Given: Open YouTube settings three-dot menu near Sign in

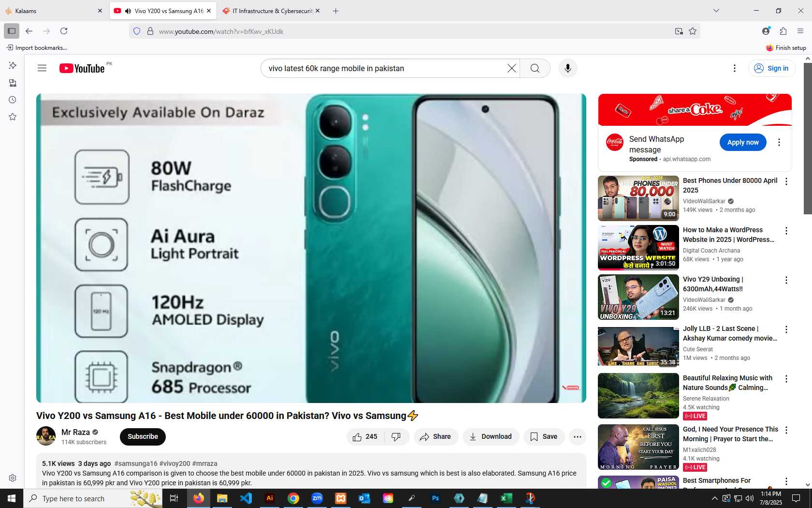Looking at the screenshot, I should 735,68.
